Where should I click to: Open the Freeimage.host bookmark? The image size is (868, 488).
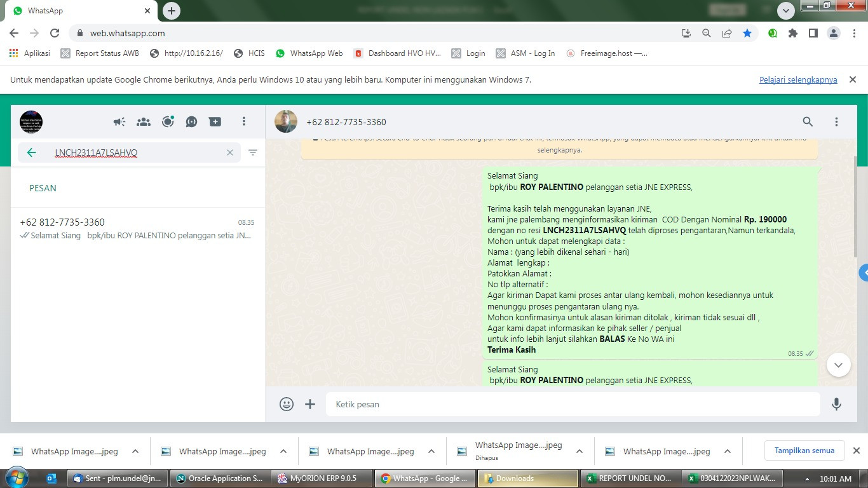click(607, 53)
